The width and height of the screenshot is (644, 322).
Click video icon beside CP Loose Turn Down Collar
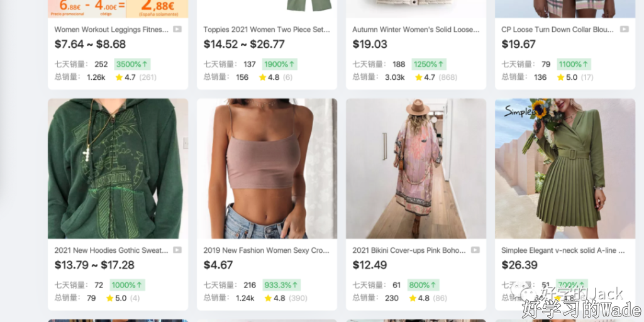click(625, 29)
